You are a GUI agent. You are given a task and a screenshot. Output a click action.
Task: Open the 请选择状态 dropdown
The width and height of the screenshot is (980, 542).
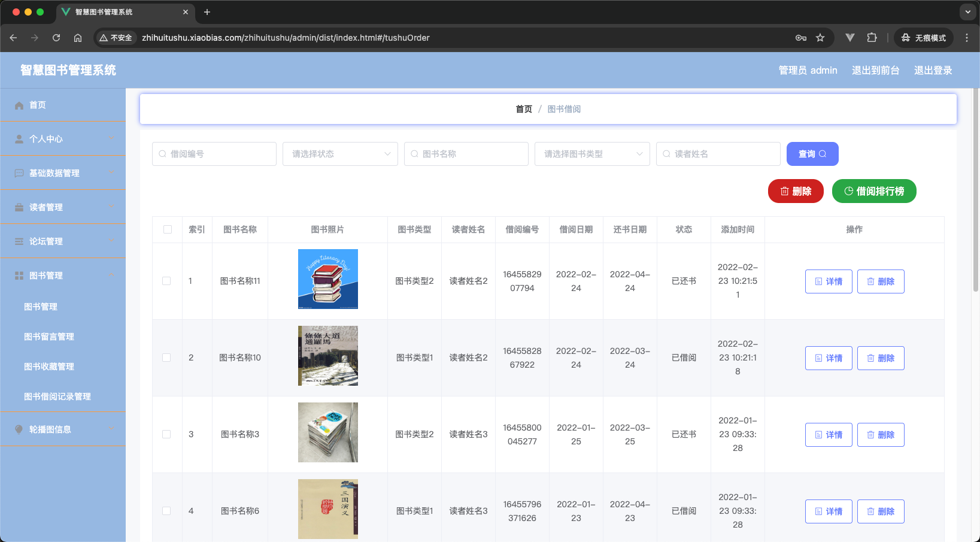pos(340,154)
